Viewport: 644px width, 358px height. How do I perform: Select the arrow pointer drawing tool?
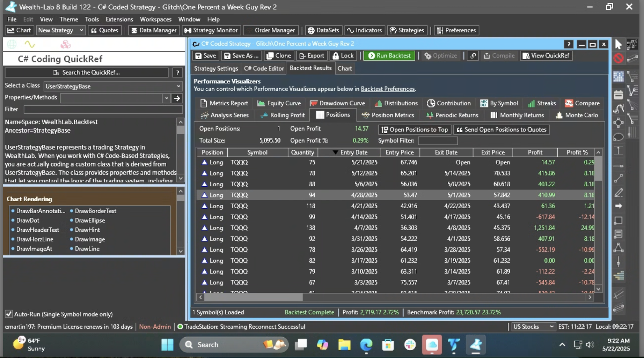(x=618, y=44)
